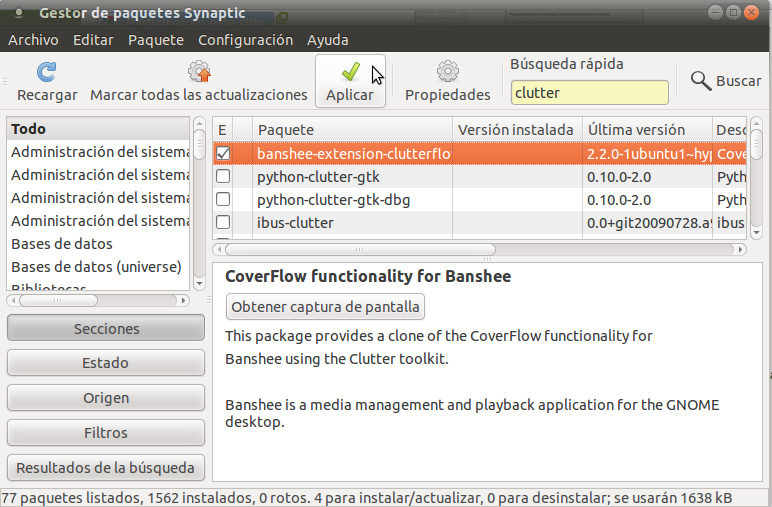The image size is (772, 507).
Task: Switch to Filtros view
Action: [106, 433]
